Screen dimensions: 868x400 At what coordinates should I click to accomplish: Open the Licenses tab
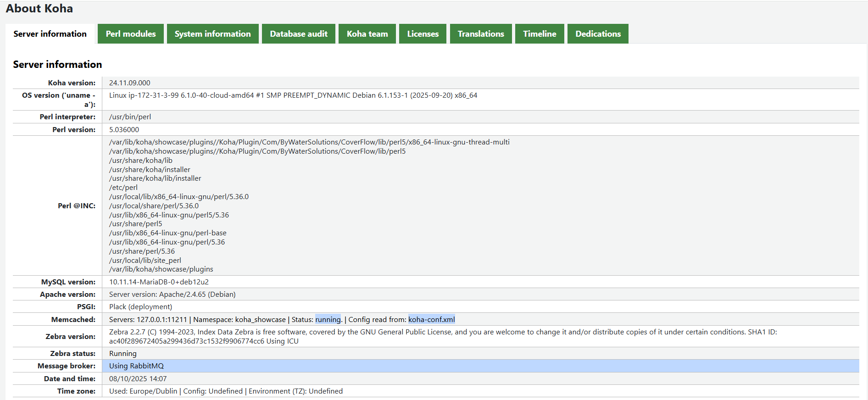(423, 34)
